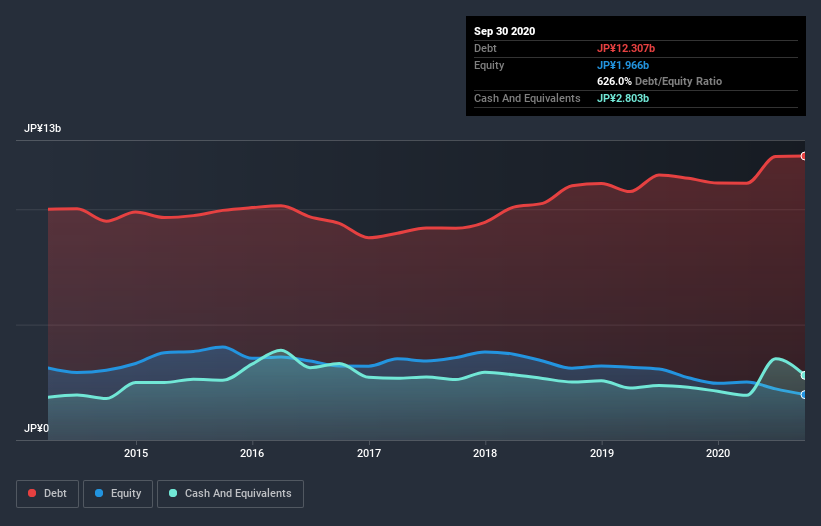The image size is (821, 526).
Task: Click the Equity label in tooltip
Action: coord(489,65)
